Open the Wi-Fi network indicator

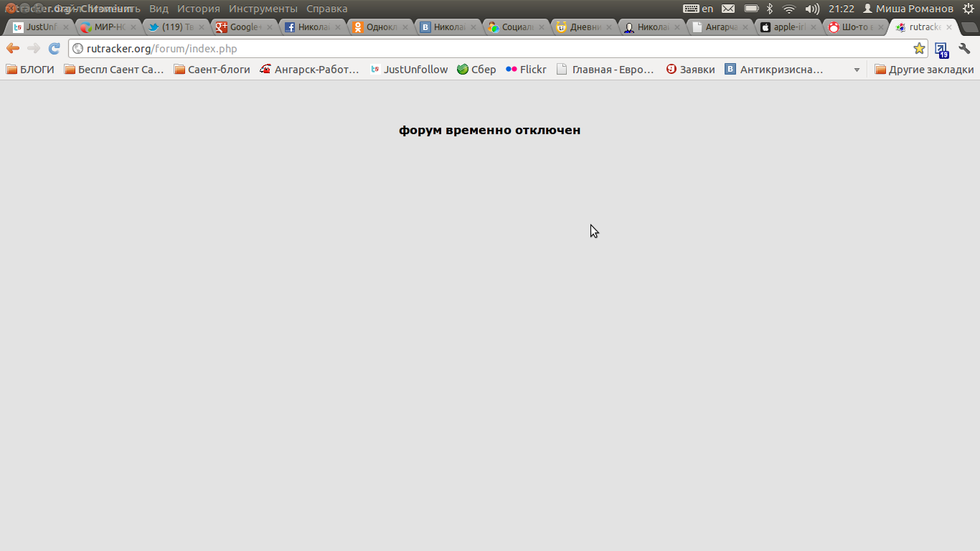tap(789, 9)
